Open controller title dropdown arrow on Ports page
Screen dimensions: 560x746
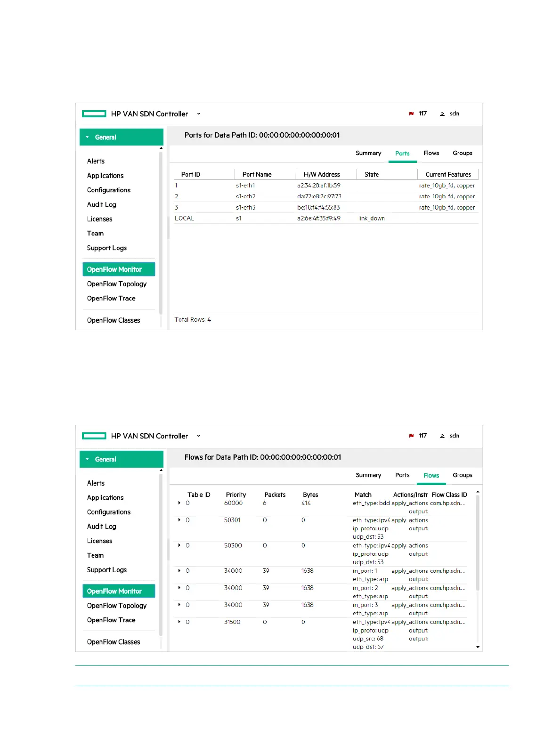pyautogui.click(x=199, y=114)
